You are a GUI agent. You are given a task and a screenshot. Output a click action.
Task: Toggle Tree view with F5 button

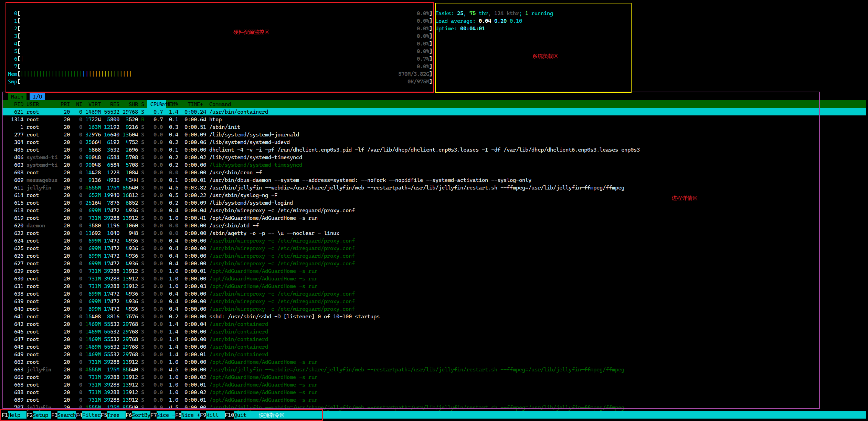(113, 415)
